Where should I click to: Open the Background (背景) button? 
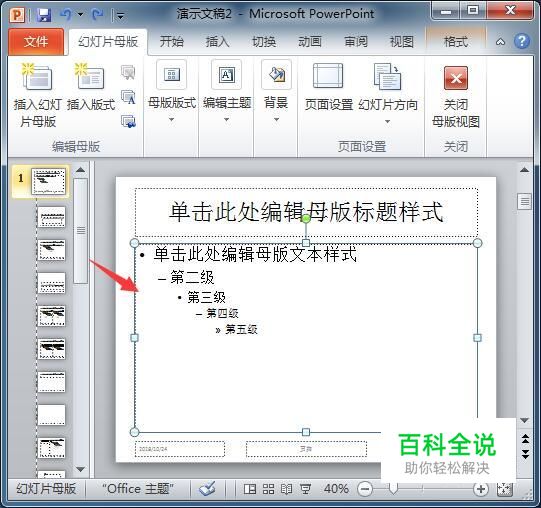(x=276, y=75)
